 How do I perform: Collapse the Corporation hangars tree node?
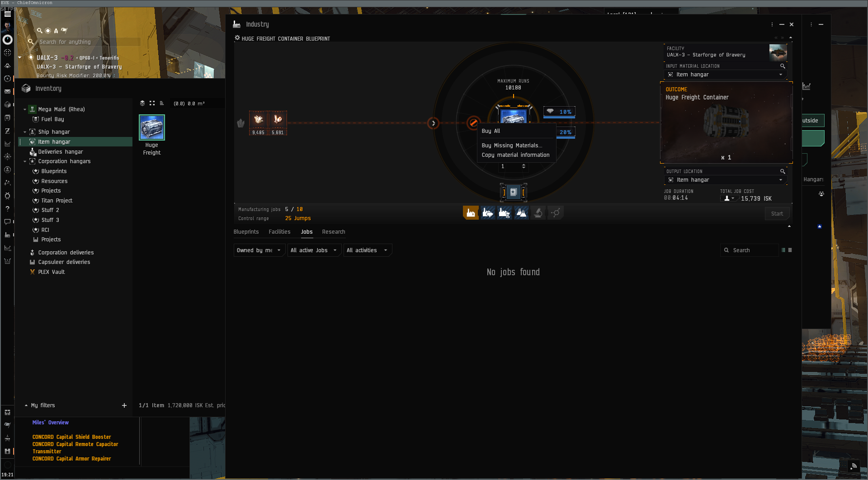tap(25, 161)
